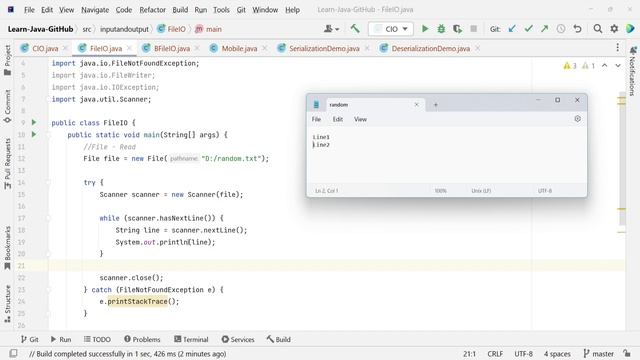Toggle the tool window bars icon at bottom-left
The height and width of the screenshot is (360, 640).
pyautogui.click(x=13, y=353)
